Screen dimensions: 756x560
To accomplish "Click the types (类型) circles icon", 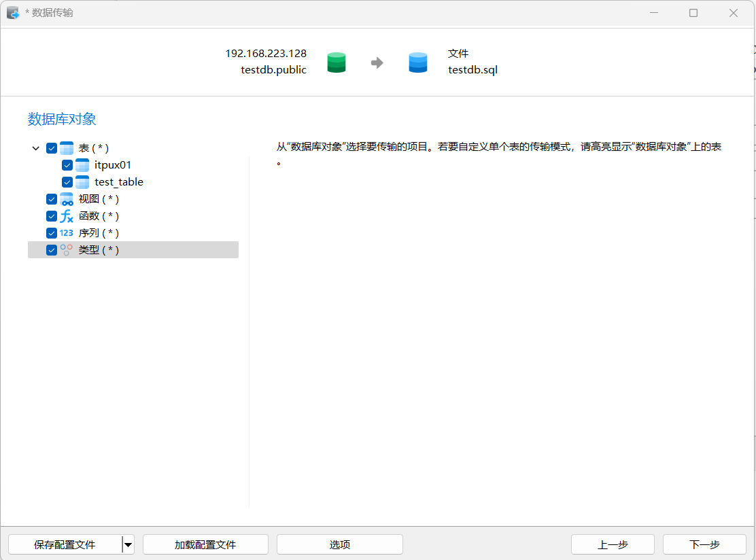I will pyautogui.click(x=67, y=250).
